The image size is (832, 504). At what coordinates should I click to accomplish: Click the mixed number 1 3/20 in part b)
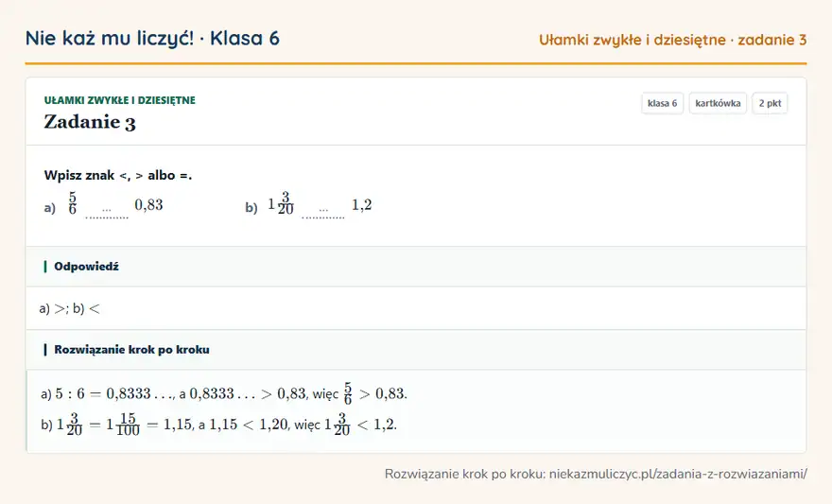(x=281, y=203)
